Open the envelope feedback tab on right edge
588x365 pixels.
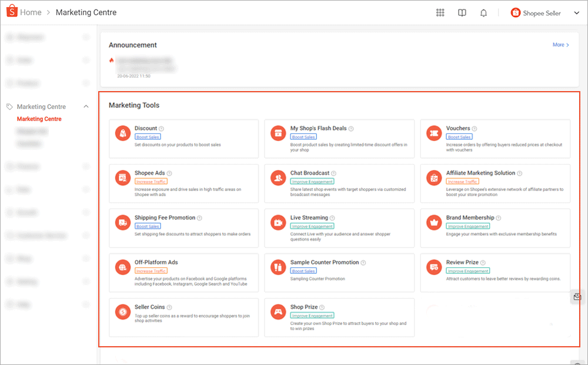(x=576, y=296)
